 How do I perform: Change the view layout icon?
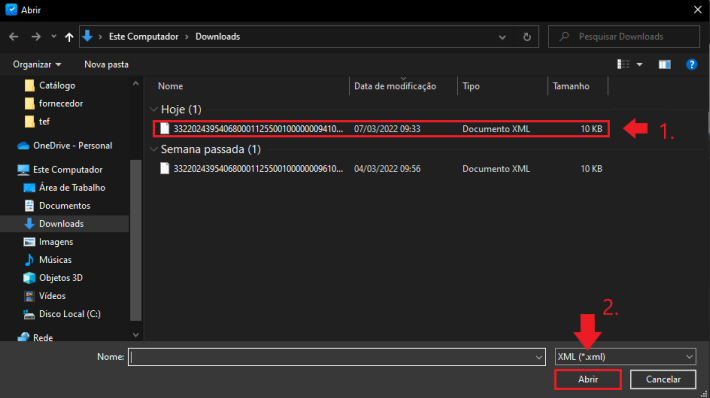click(x=624, y=64)
